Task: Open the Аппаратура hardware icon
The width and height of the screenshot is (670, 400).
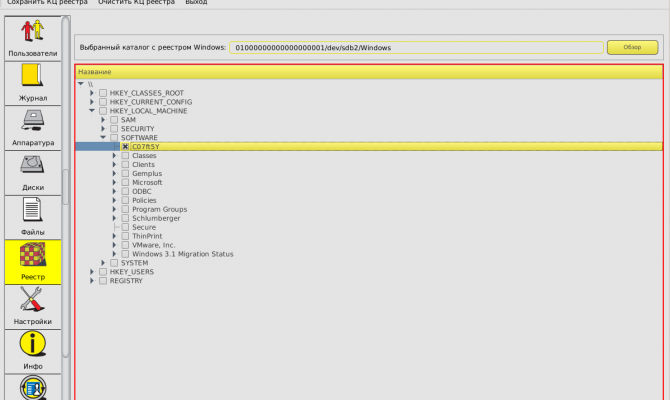Action: 32,121
